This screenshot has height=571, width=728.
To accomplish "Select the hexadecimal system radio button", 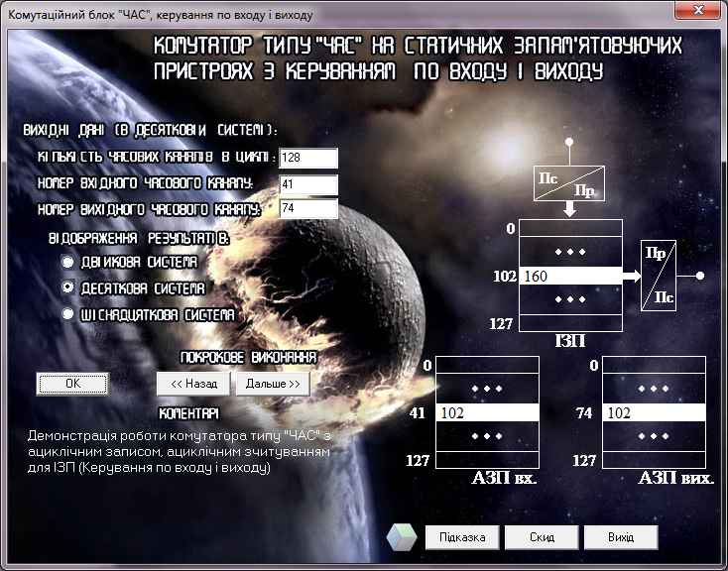I will (x=67, y=314).
